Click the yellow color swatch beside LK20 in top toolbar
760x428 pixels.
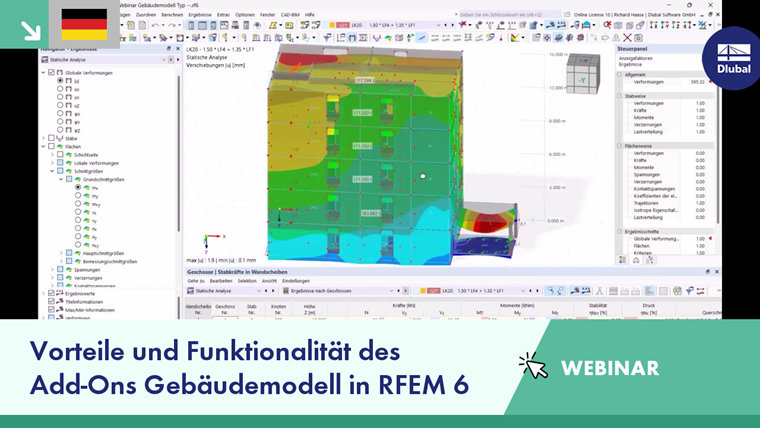(x=332, y=25)
